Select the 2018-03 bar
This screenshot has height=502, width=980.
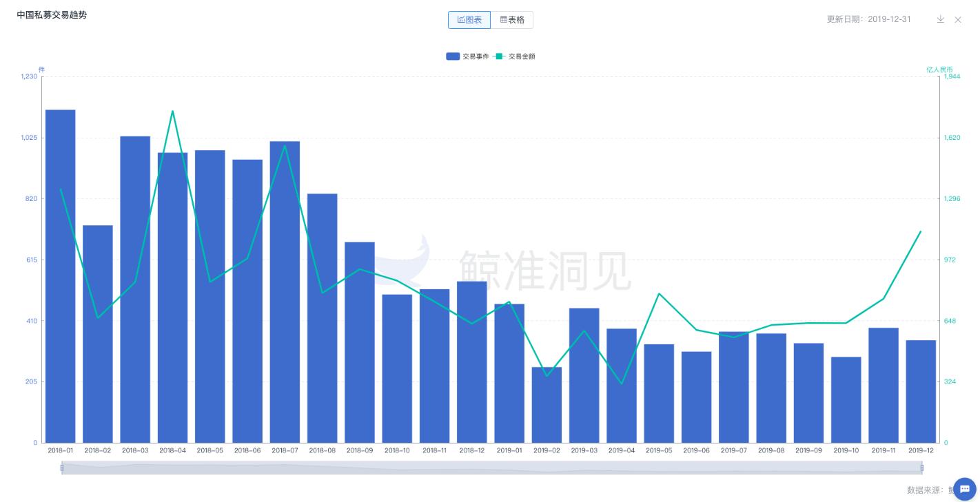[x=135, y=289]
